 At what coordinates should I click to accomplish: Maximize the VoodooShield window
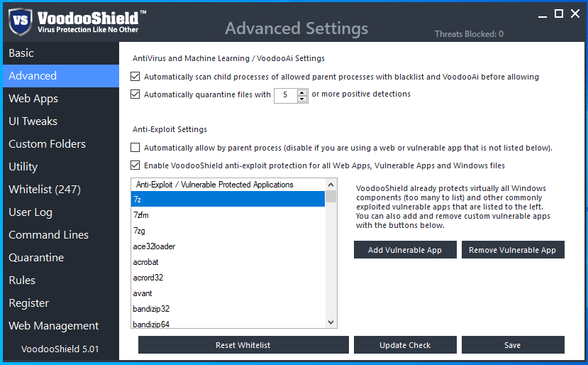point(559,13)
